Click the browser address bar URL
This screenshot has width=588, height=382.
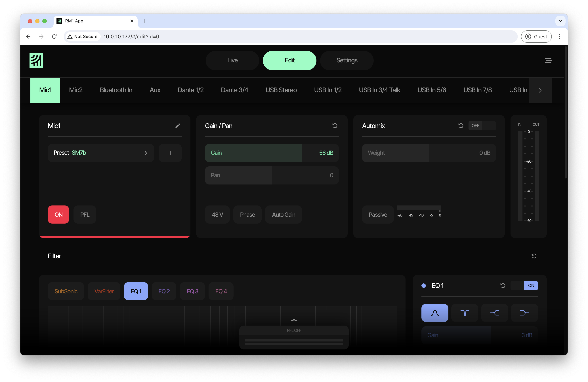pos(131,37)
